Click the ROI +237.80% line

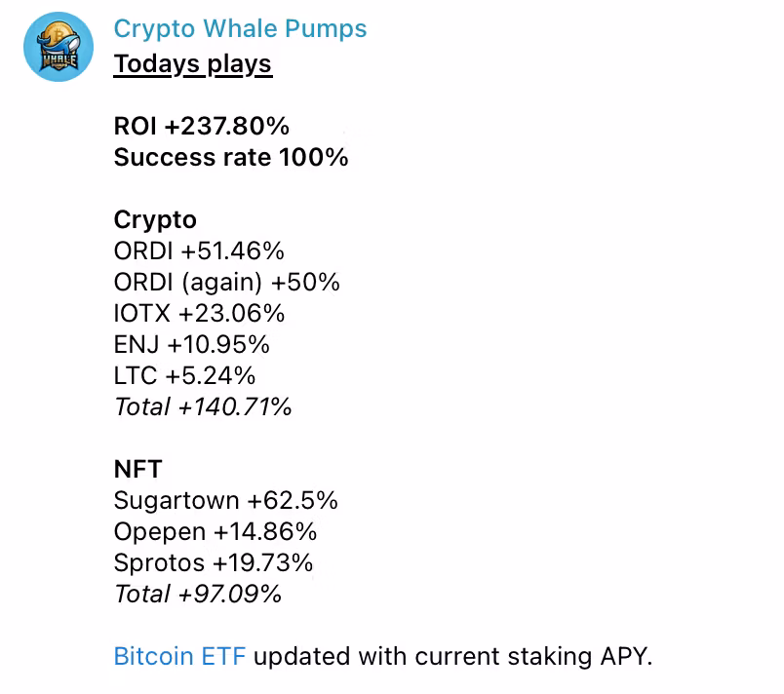[x=201, y=126]
